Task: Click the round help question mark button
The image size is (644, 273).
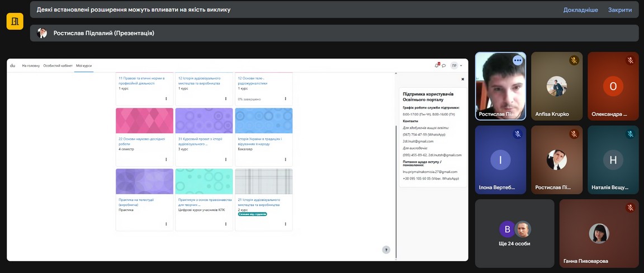Action: (x=386, y=250)
